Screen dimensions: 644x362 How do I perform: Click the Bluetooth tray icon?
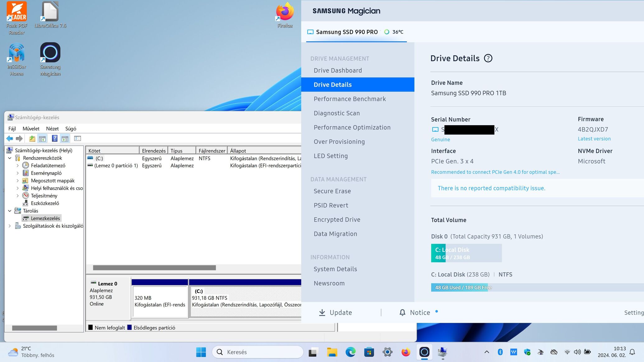click(x=500, y=352)
